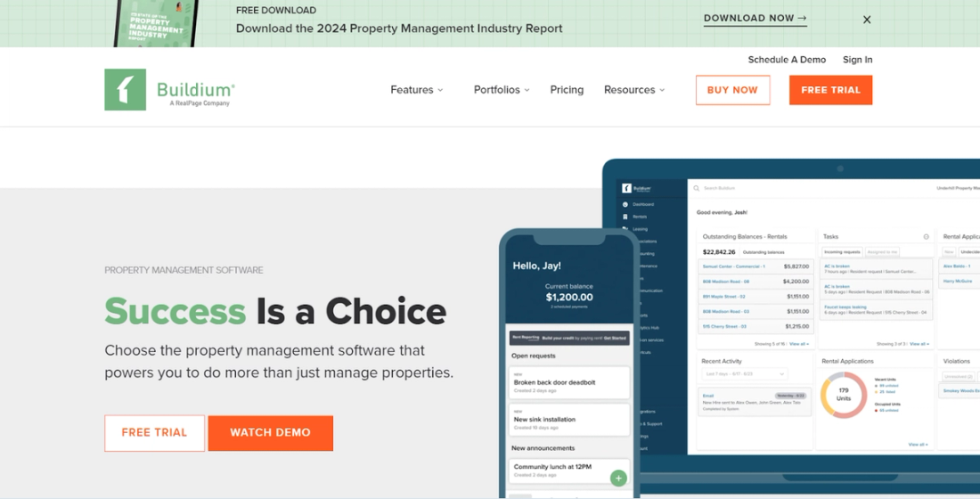
Task: Click the $22,842.26 outstanding balance total
Action: [719, 252]
